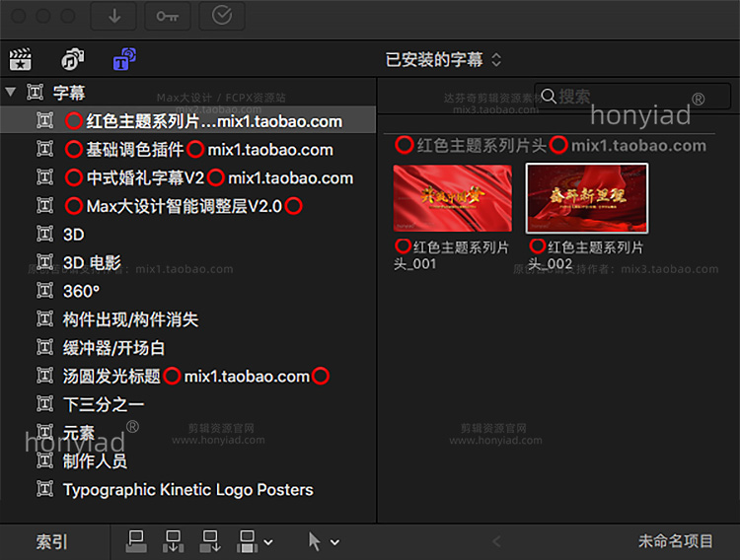Viewport: 740px width, 560px height.
Task: Click the import media down-arrow button
Action: click(x=113, y=16)
